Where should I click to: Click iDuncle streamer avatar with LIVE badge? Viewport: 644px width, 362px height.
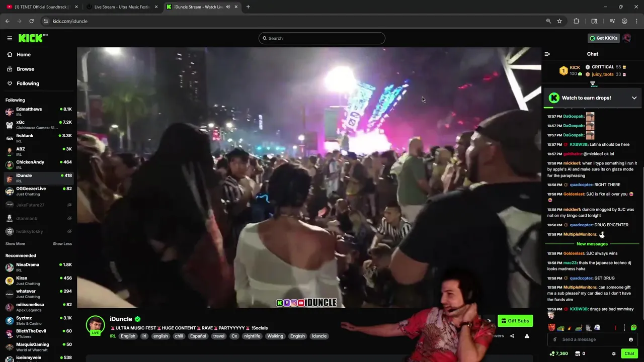[95, 326]
